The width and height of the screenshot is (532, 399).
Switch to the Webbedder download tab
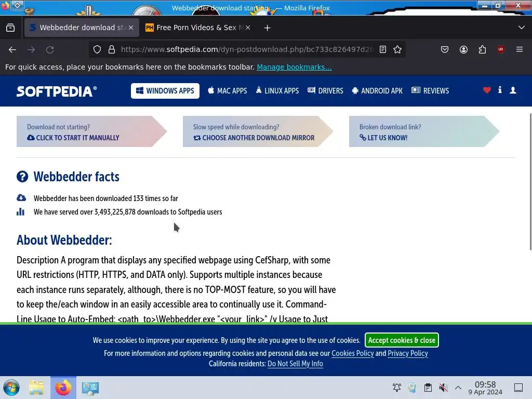[82, 28]
